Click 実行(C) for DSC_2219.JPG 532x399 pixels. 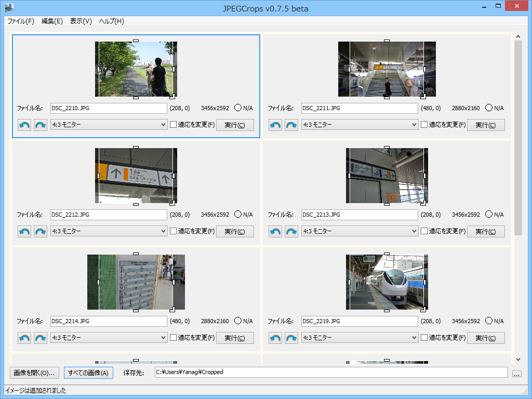486,338
